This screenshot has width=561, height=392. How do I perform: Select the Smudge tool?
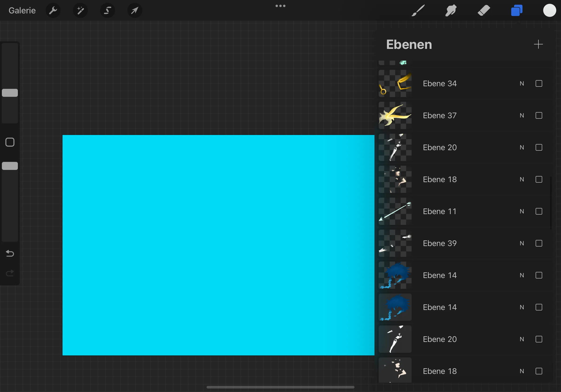click(451, 11)
